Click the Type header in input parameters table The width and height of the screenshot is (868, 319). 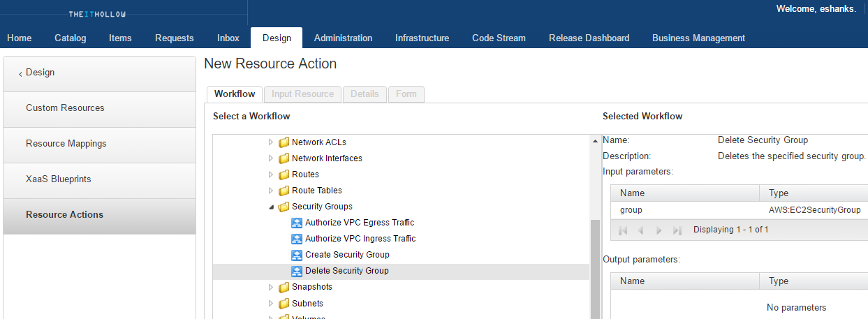coord(814,193)
